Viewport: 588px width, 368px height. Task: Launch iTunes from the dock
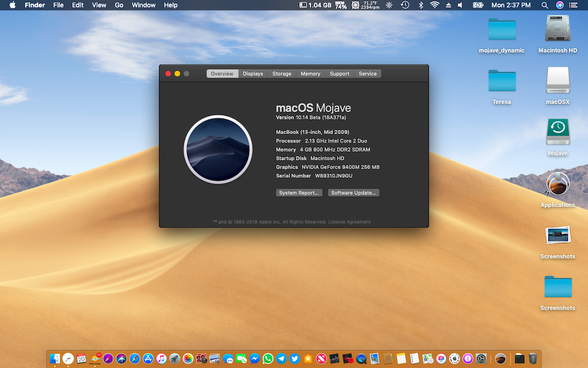(161, 359)
